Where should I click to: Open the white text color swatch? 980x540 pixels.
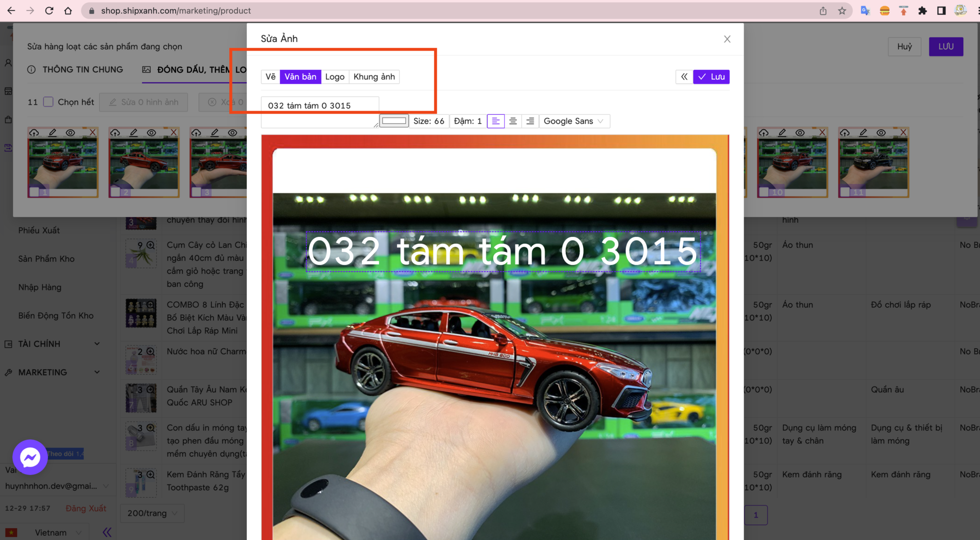pyautogui.click(x=393, y=121)
